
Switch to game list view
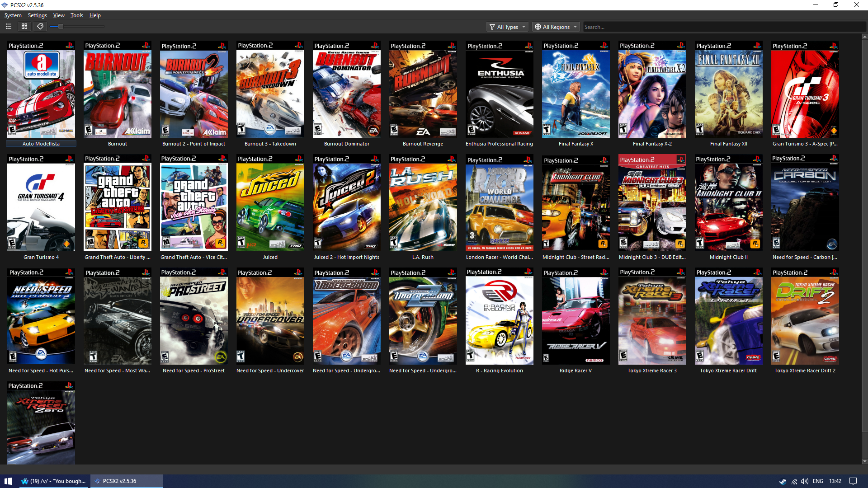pos(9,27)
